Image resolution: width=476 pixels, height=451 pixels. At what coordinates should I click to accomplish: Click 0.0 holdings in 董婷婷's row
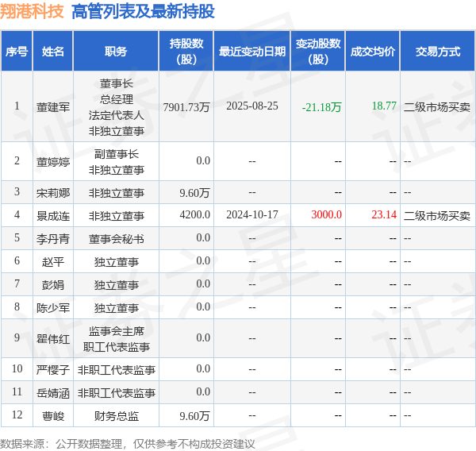[x=203, y=160]
